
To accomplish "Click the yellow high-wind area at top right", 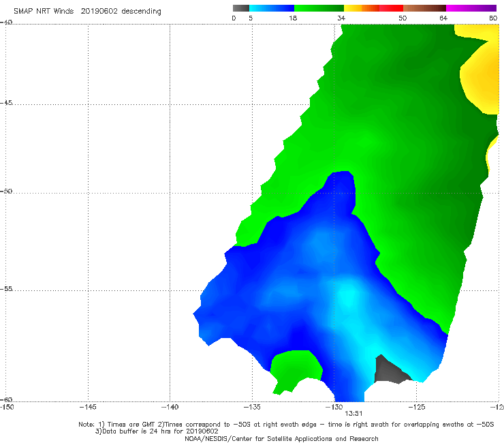I will tap(482, 77).
